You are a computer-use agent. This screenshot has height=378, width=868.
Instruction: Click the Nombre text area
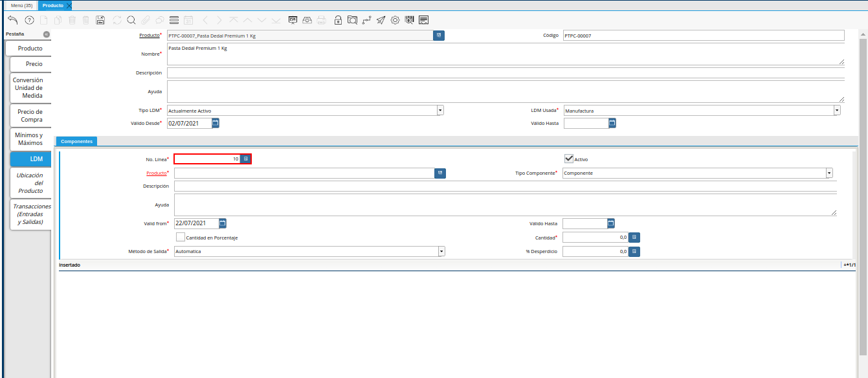506,54
